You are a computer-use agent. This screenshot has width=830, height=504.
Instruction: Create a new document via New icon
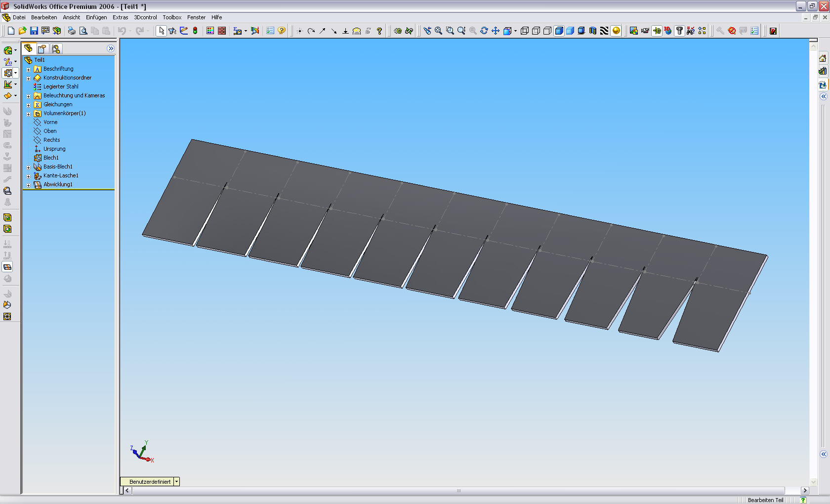point(11,31)
